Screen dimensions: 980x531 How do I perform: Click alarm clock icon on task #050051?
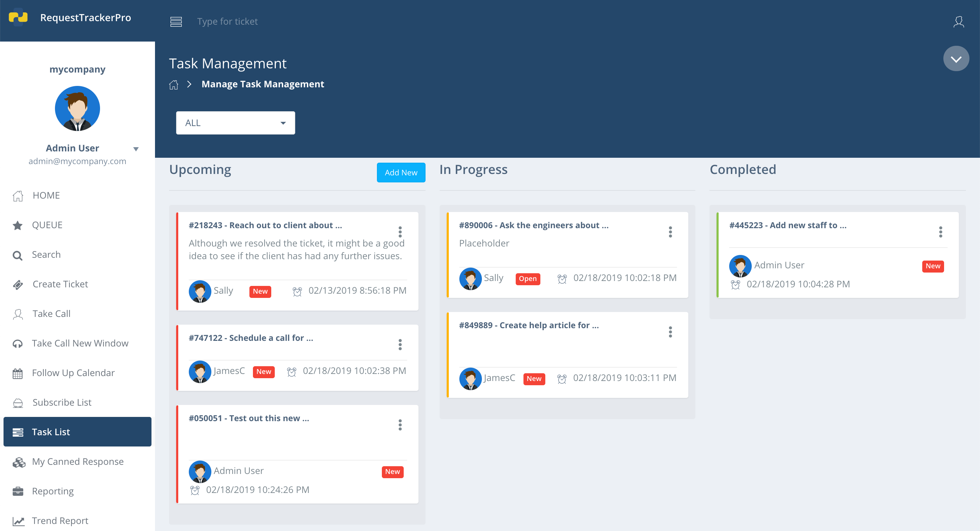[x=195, y=490]
